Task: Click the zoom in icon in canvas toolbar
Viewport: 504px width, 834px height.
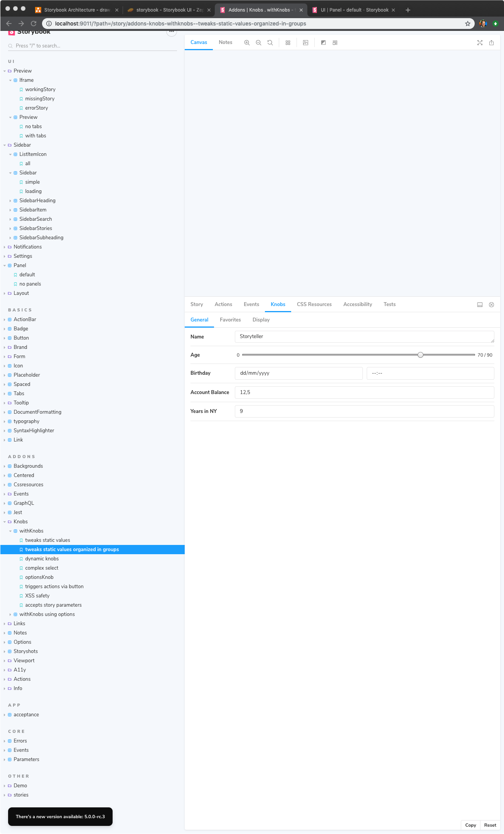Action: click(247, 42)
